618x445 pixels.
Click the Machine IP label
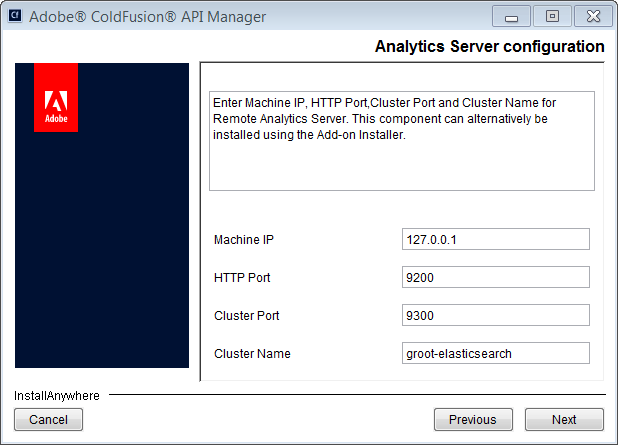click(244, 240)
